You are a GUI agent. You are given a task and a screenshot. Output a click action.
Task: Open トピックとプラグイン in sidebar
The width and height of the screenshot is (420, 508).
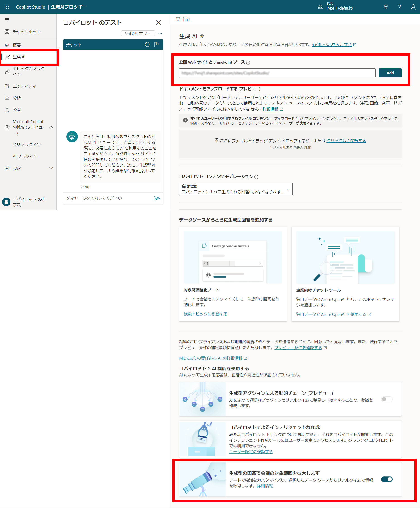point(28,71)
